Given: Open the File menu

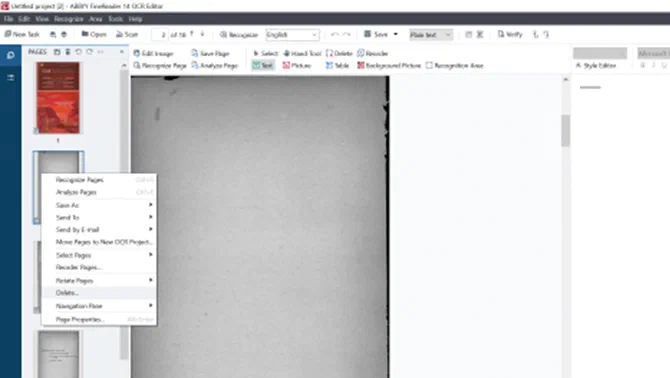Looking at the screenshot, I should click(x=9, y=19).
